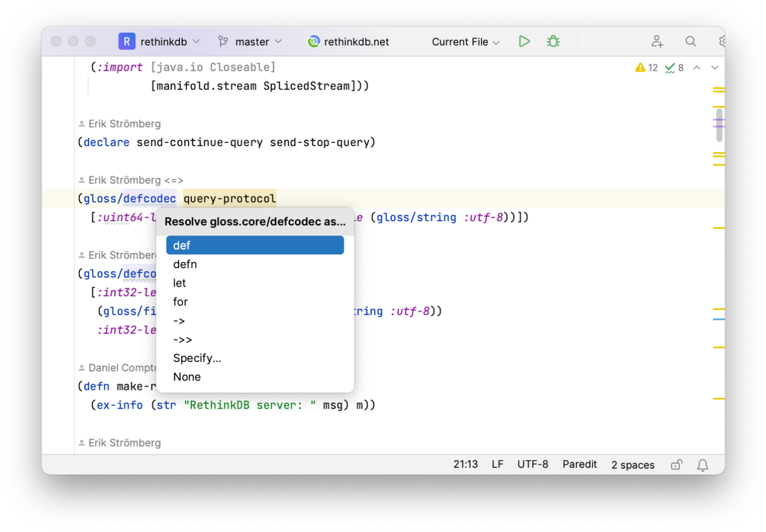
Task: Toggle the read-only lock icon in status bar
Action: (676, 465)
